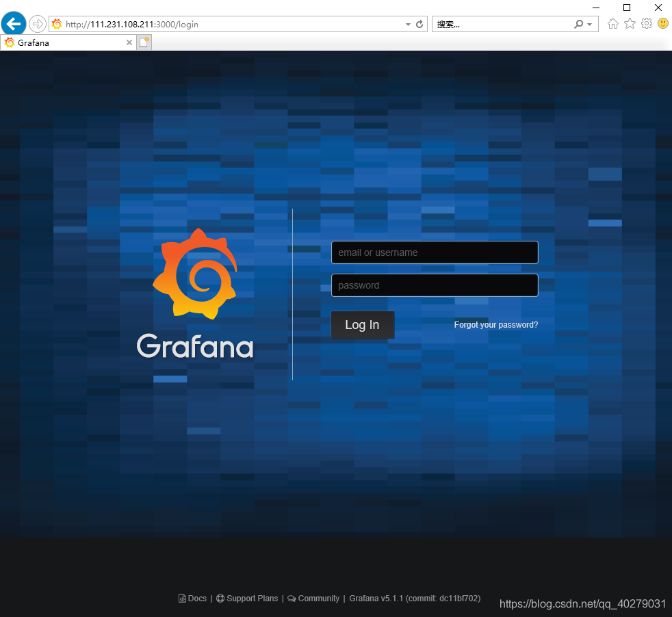Open the Community footer link
Screen dimensions: 672x617
pos(313,599)
